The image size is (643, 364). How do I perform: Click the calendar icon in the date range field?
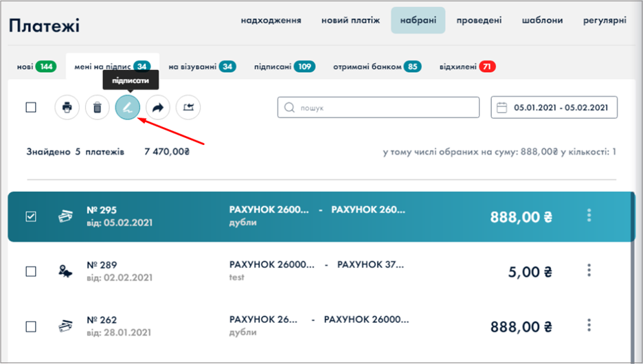(502, 108)
